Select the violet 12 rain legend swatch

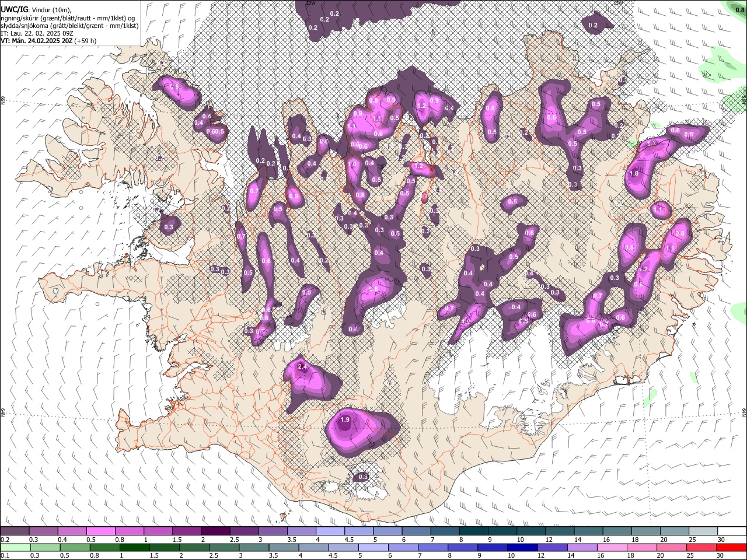[x=553, y=547]
